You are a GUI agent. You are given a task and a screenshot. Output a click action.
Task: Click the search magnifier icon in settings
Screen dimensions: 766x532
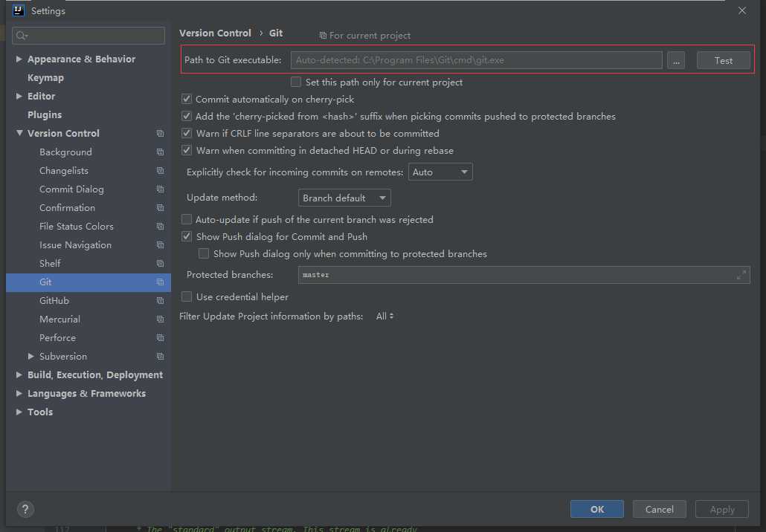click(22, 36)
